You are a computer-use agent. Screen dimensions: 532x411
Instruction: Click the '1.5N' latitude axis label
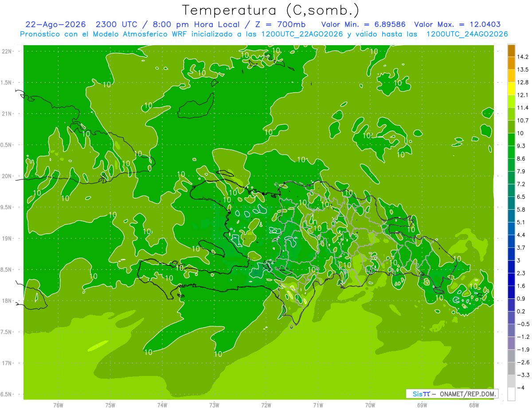[6, 82]
